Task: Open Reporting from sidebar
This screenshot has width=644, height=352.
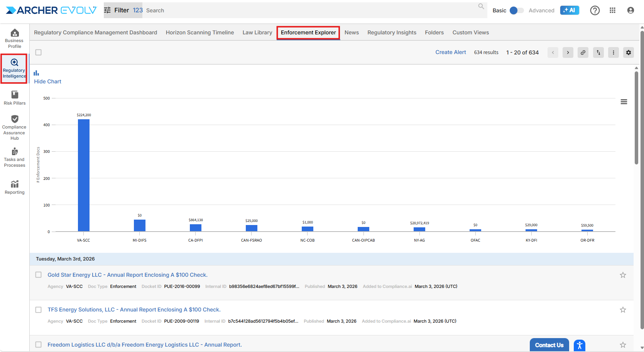Action: tap(15, 187)
